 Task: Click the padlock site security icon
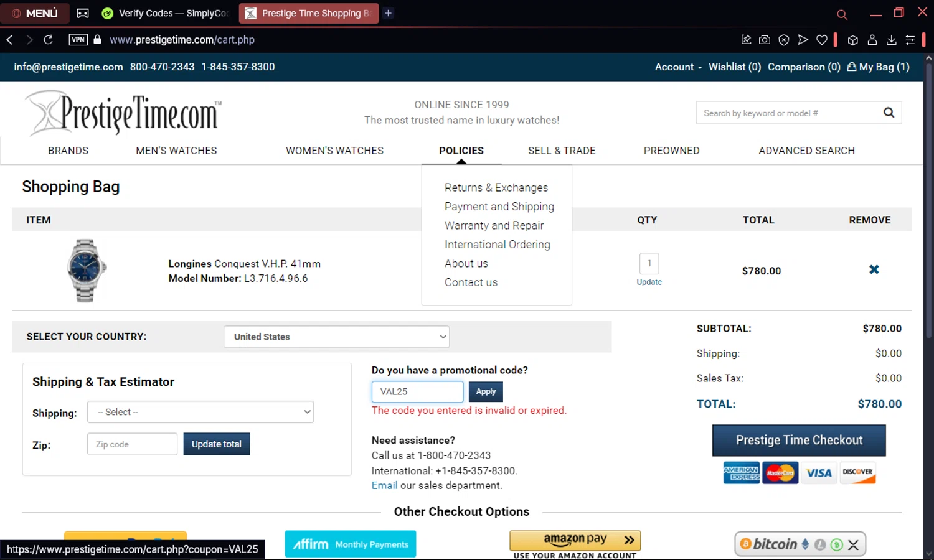97,40
